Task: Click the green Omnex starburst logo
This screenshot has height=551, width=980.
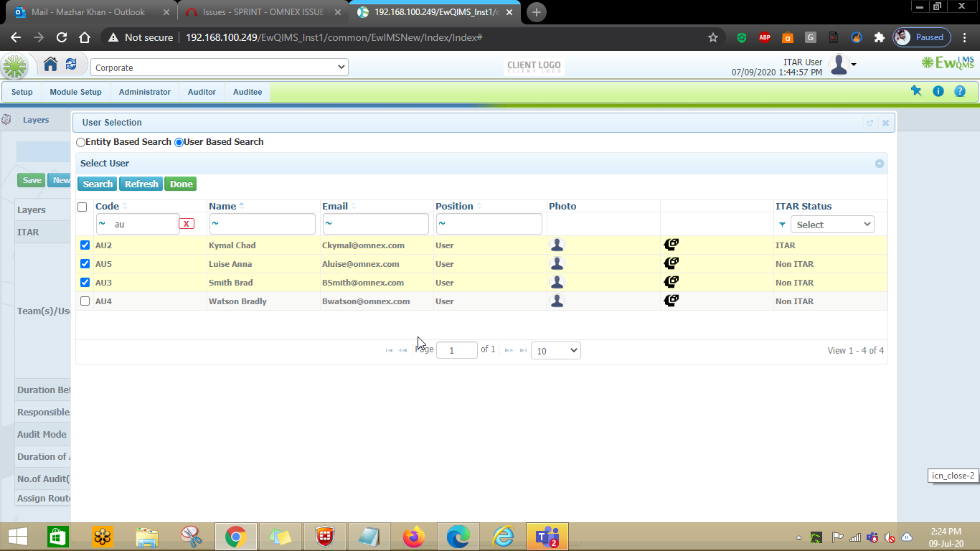Action: (14, 67)
